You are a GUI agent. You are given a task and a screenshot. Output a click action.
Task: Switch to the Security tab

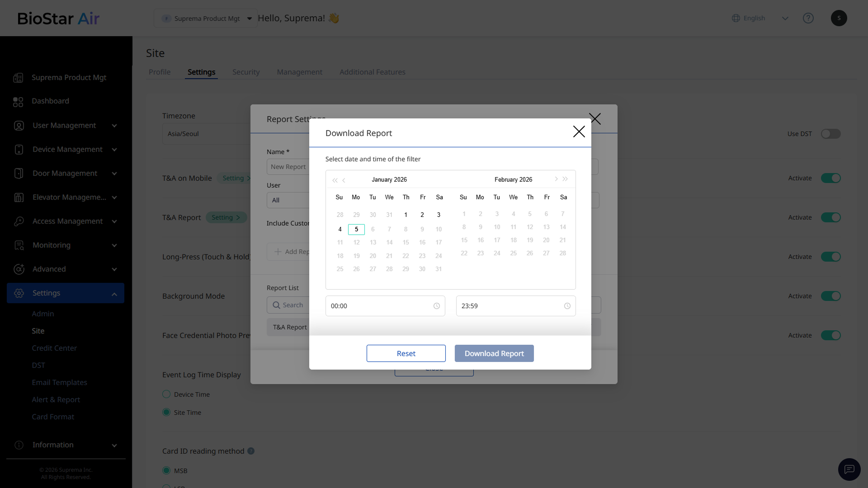click(246, 72)
